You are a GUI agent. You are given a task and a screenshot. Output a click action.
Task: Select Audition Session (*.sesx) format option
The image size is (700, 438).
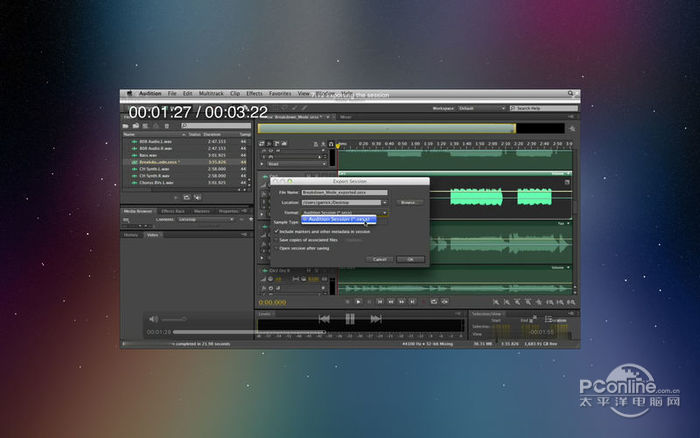click(338, 219)
